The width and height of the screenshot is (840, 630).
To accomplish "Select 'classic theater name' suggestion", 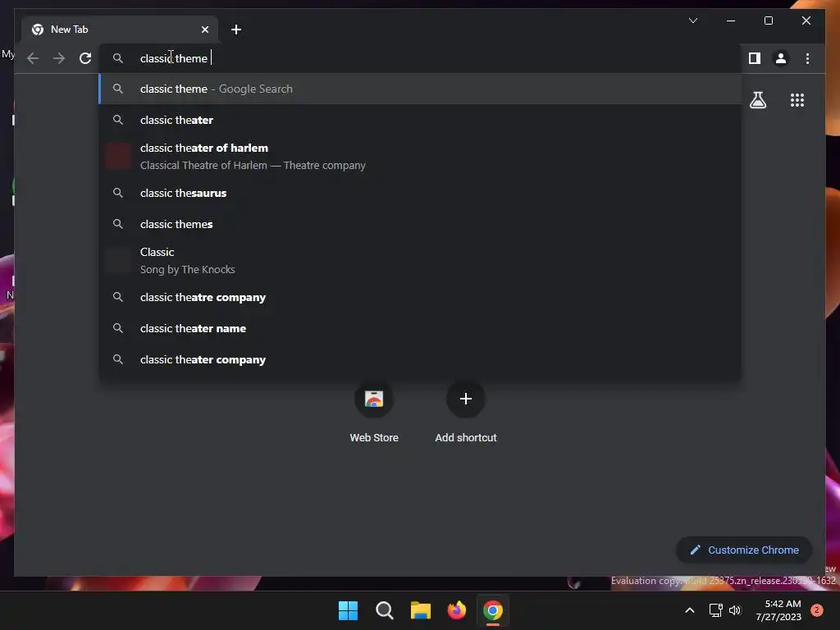I will [x=420, y=328].
